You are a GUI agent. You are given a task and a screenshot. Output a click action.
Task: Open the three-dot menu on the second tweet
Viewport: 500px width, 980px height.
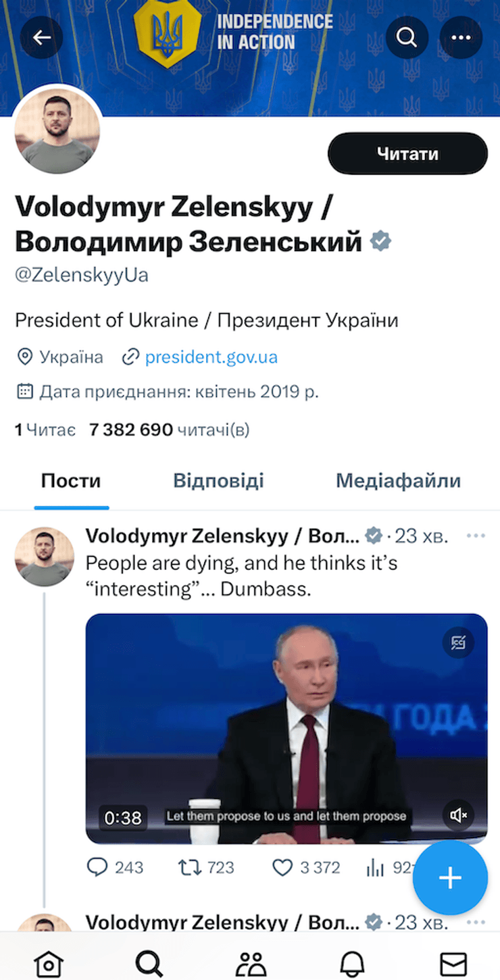476,921
